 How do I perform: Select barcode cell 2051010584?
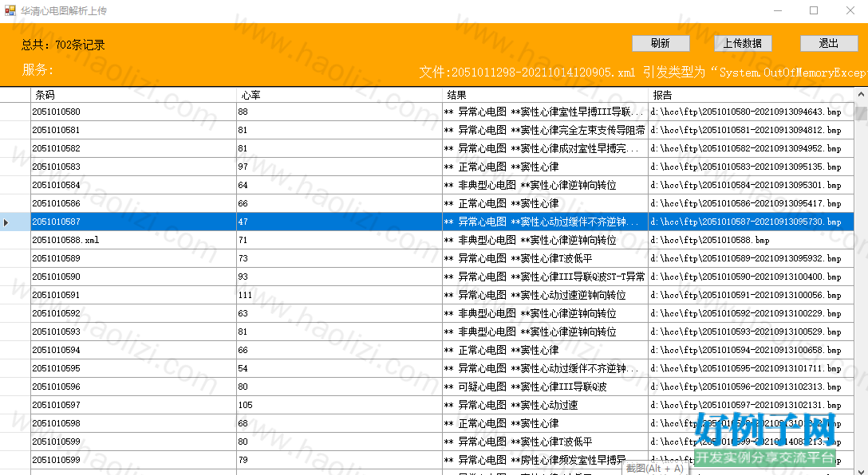(133, 185)
